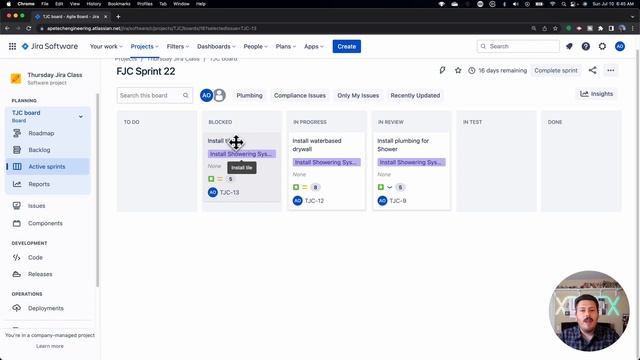
Task: Open a new browser tab with plus
Action: tap(118, 17)
